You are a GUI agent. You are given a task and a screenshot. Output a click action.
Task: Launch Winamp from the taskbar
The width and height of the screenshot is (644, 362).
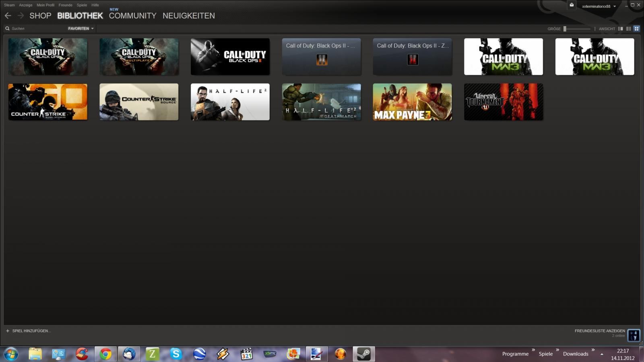pyautogui.click(x=223, y=354)
